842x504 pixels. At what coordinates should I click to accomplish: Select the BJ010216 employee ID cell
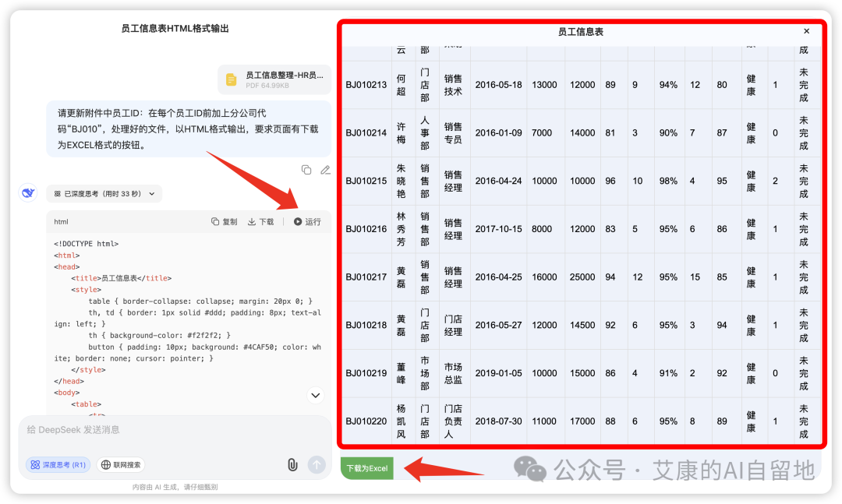[366, 230]
